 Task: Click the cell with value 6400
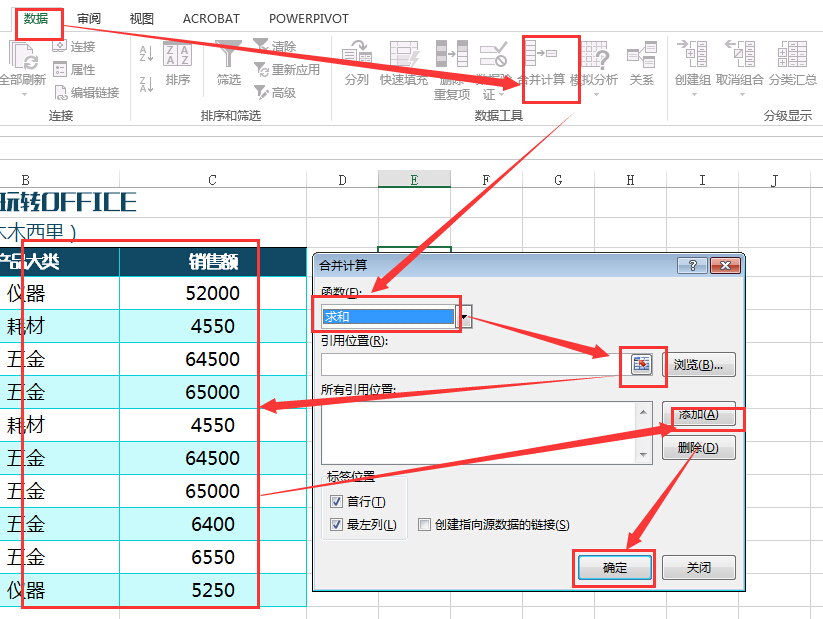click(x=213, y=524)
